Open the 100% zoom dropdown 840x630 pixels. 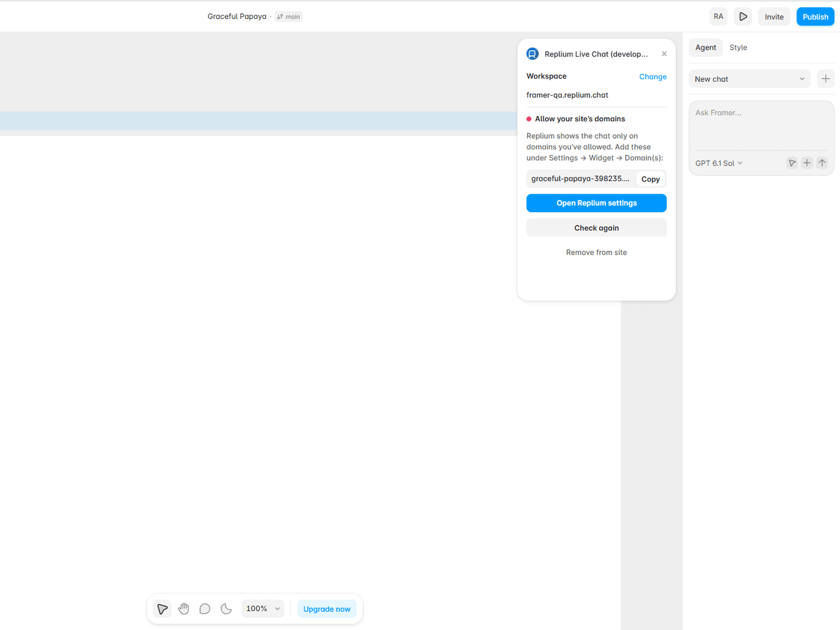coord(262,609)
